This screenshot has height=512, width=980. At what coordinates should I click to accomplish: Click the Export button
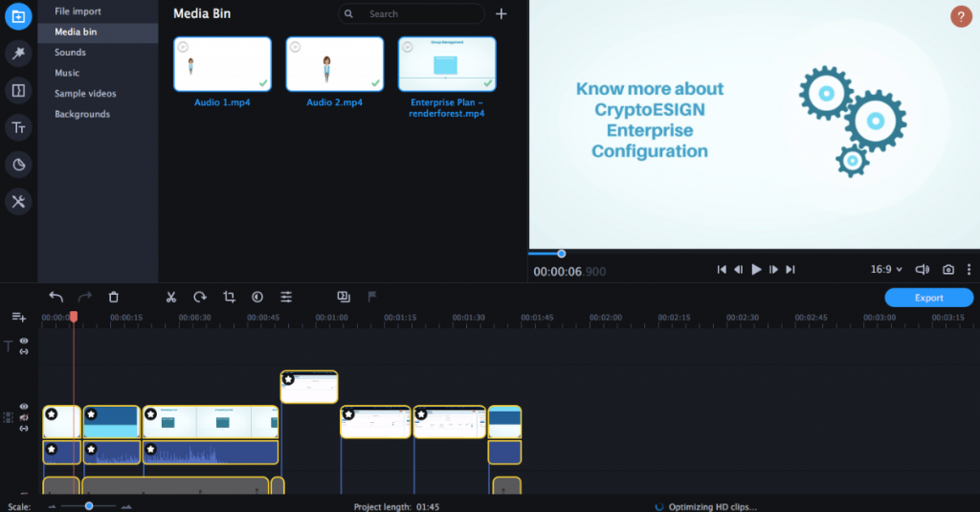(928, 298)
